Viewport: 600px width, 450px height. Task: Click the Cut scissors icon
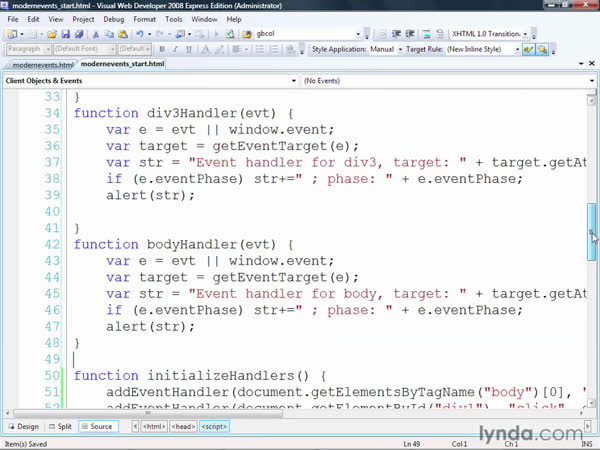click(x=95, y=33)
